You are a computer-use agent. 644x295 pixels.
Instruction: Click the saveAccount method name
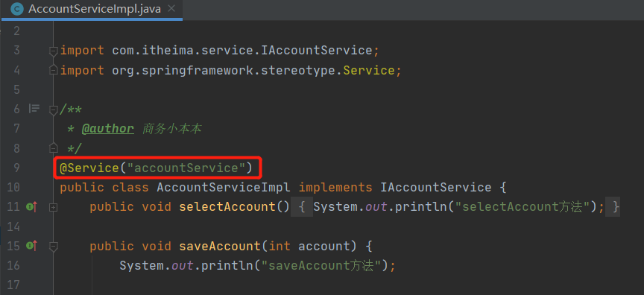[220, 246]
